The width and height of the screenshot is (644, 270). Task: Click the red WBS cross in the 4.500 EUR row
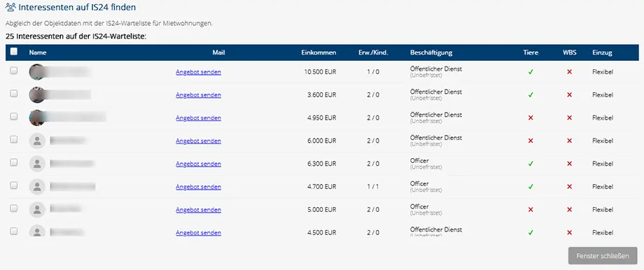pos(569,233)
